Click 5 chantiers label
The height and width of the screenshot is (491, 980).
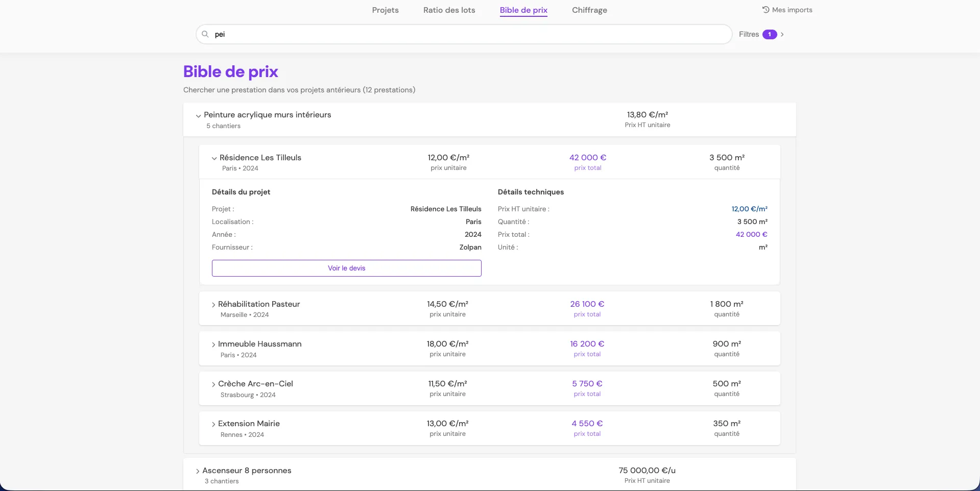coord(223,126)
